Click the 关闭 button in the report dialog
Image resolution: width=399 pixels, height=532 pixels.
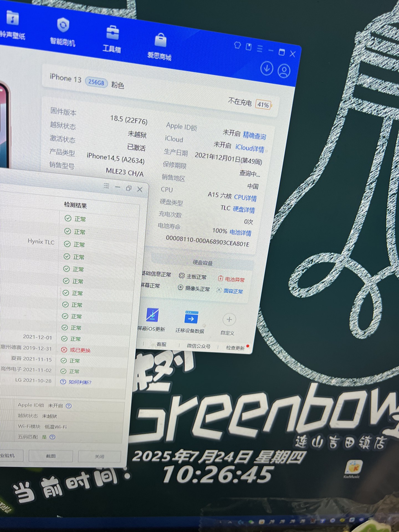pos(99,456)
